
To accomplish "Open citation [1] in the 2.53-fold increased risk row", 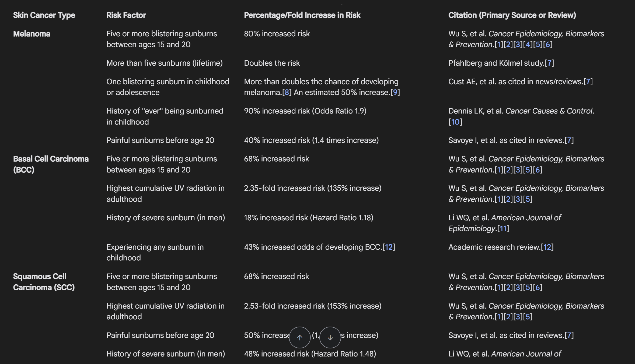I will pyautogui.click(x=499, y=317).
